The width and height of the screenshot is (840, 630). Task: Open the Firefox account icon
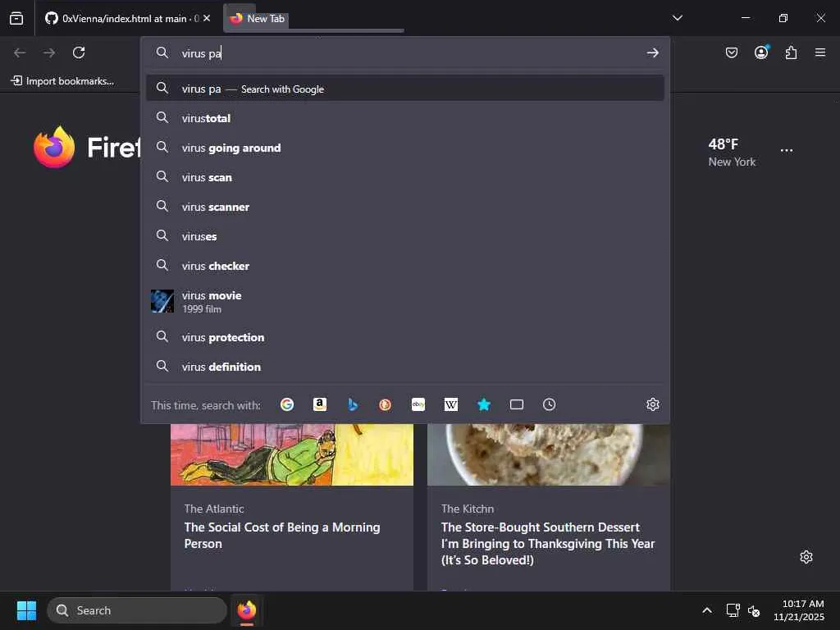pos(761,52)
